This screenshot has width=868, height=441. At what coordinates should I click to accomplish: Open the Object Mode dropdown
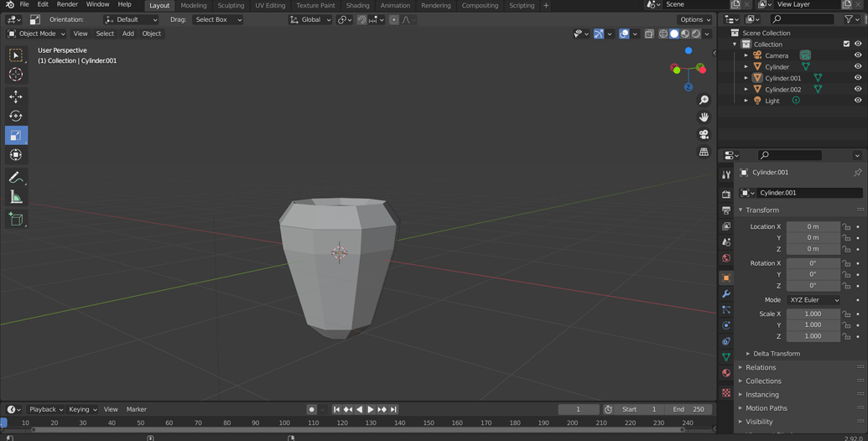[37, 34]
